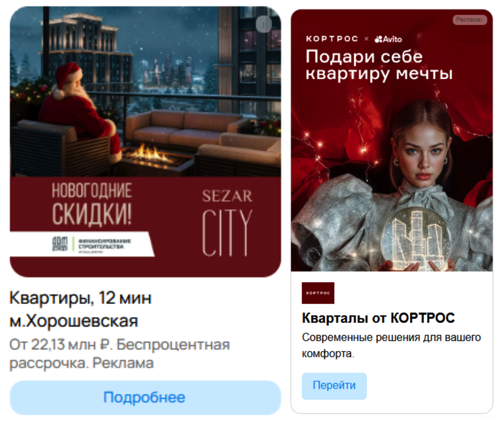Click the Avito logo in the banner
This screenshot has width=504, height=427.
tap(388, 39)
